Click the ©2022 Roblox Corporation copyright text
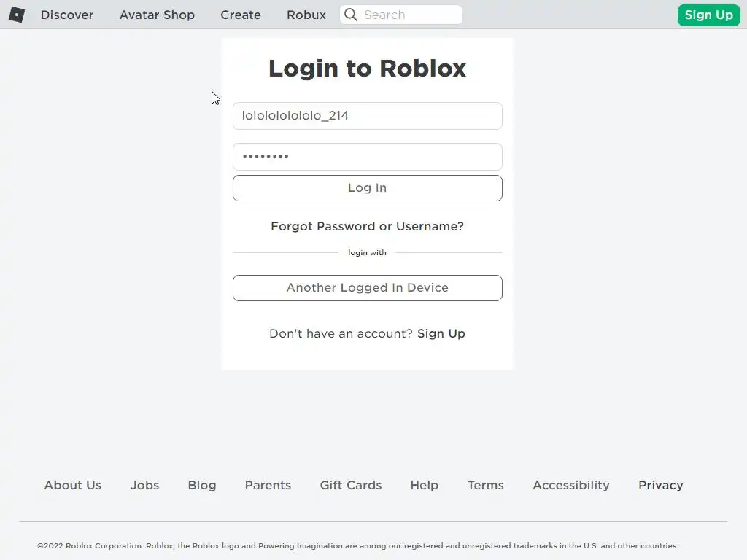This screenshot has height=560, width=747. click(357, 545)
